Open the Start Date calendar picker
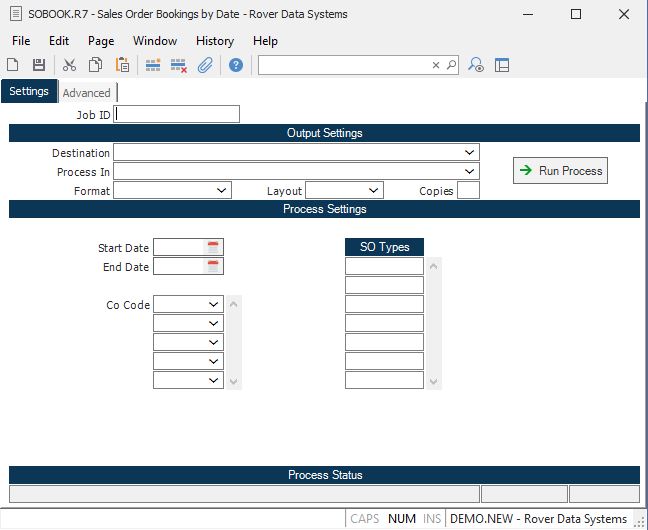This screenshot has height=530, width=648. pyautogui.click(x=213, y=247)
